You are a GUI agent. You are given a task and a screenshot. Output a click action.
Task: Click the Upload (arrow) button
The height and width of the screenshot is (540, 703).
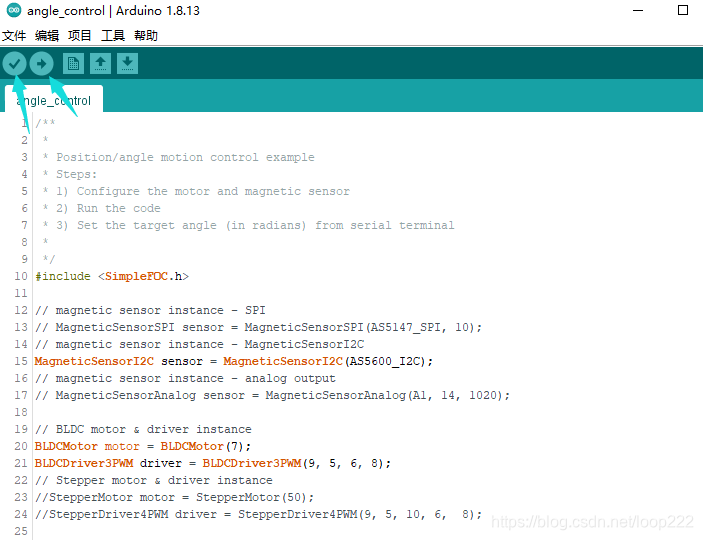coord(42,64)
